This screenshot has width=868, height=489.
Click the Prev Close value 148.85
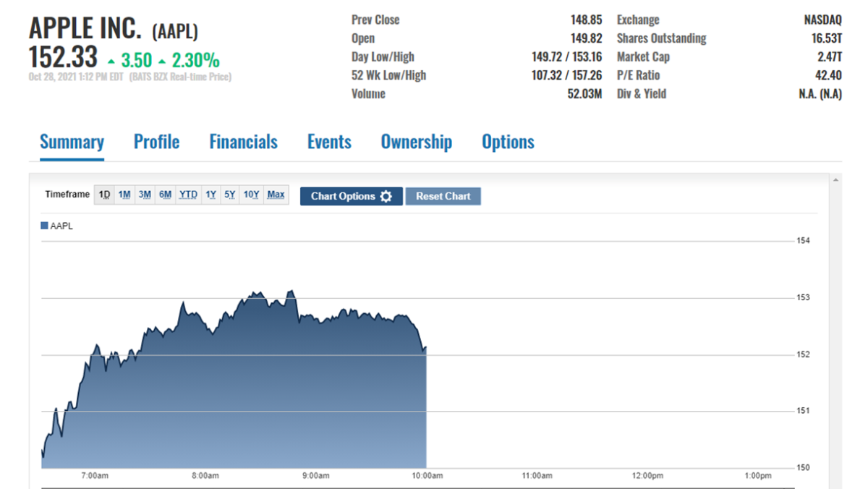point(587,20)
